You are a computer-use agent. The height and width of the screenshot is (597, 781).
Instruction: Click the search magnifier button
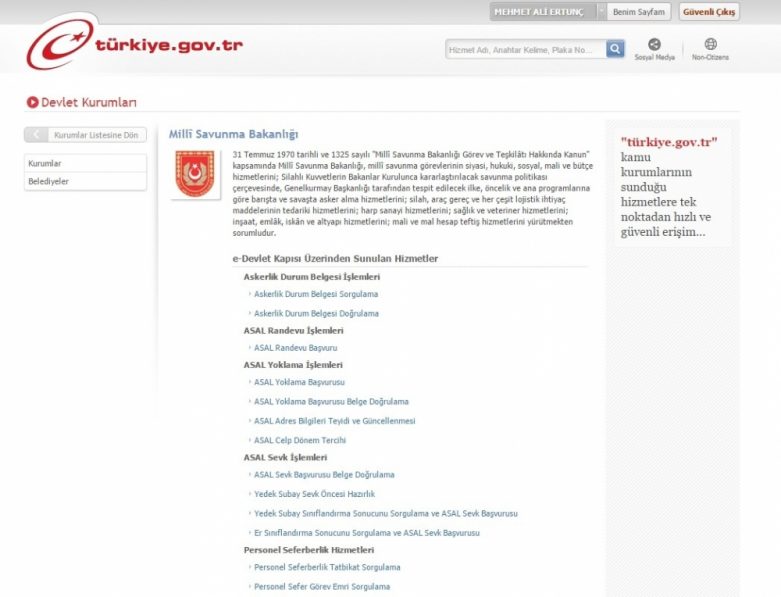[x=615, y=49]
